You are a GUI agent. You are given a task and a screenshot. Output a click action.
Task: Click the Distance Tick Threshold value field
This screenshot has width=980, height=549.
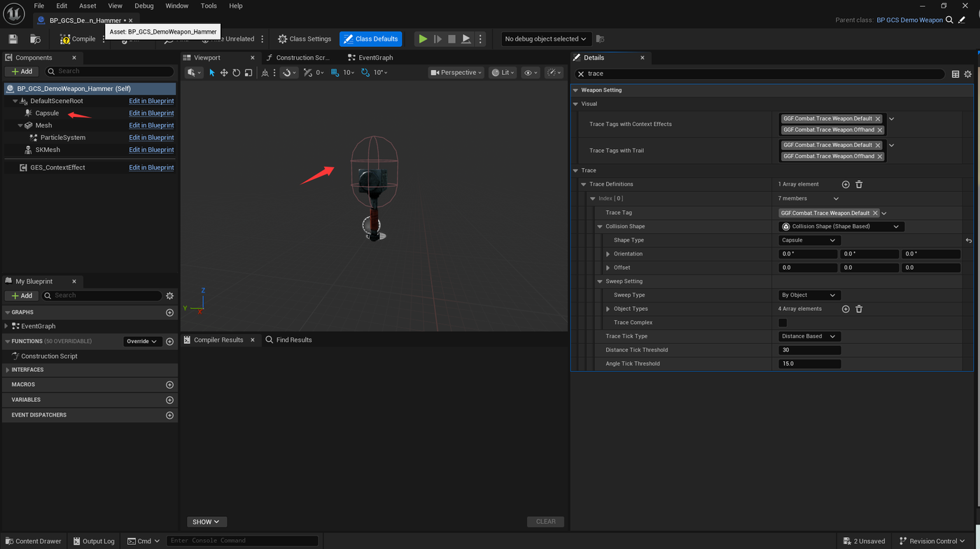809,350
